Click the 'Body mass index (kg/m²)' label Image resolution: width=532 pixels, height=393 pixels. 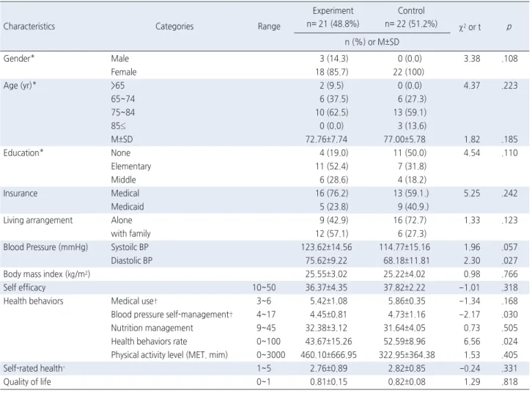(46, 274)
